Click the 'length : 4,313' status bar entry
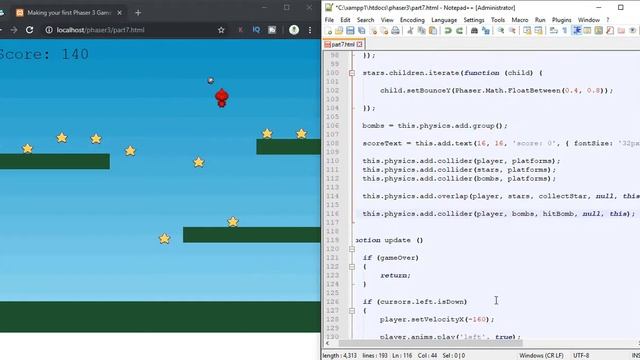Image resolution: width=640 pixels, height=360 pixels. click(340, 356)
